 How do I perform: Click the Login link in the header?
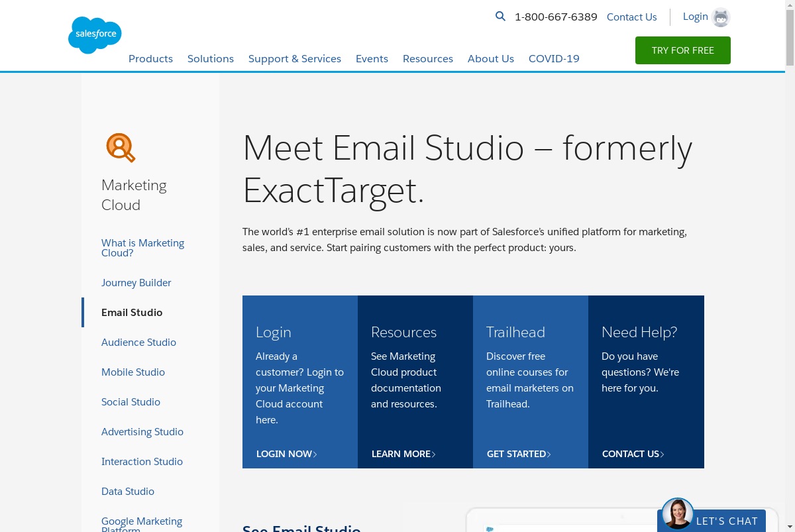click(x=696, y=17)
